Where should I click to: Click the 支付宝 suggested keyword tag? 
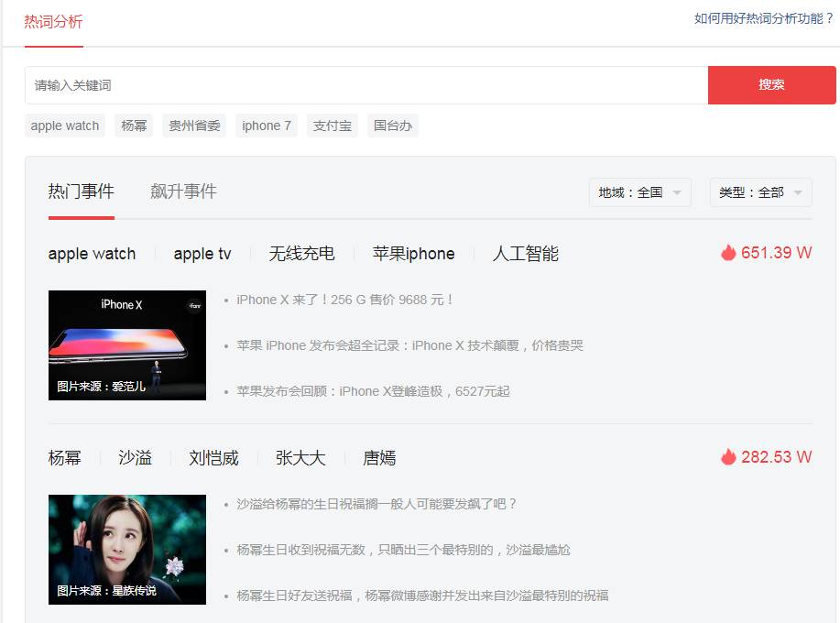pos(333,126)
